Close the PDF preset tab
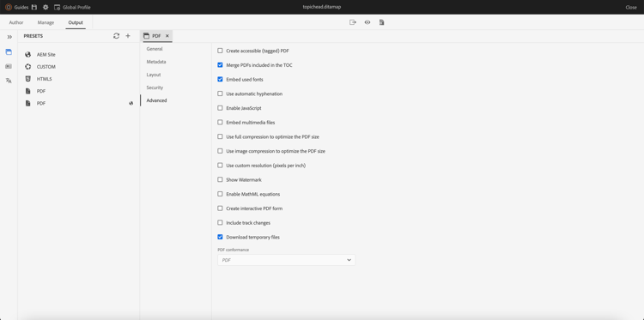The width and height of the screenshot is (644, 320). pyautogui.click(x=167, y=36)
